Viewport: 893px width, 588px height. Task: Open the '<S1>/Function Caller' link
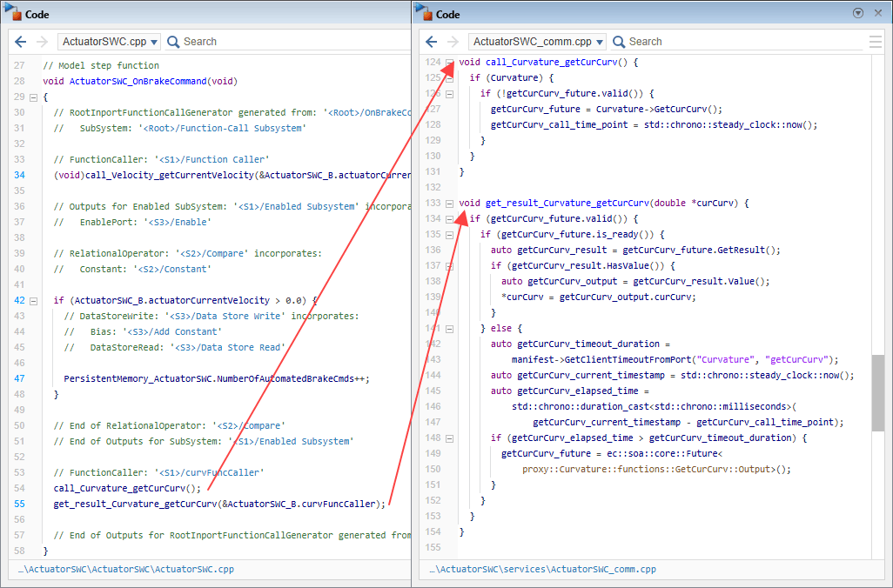(211, 159)
